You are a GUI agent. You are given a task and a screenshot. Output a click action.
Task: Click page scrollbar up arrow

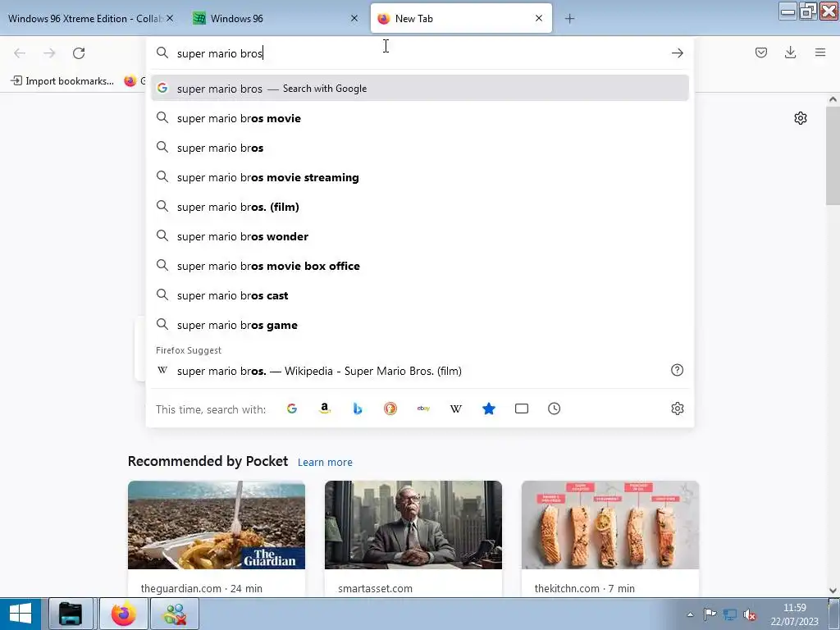click(x=833, y=99)
